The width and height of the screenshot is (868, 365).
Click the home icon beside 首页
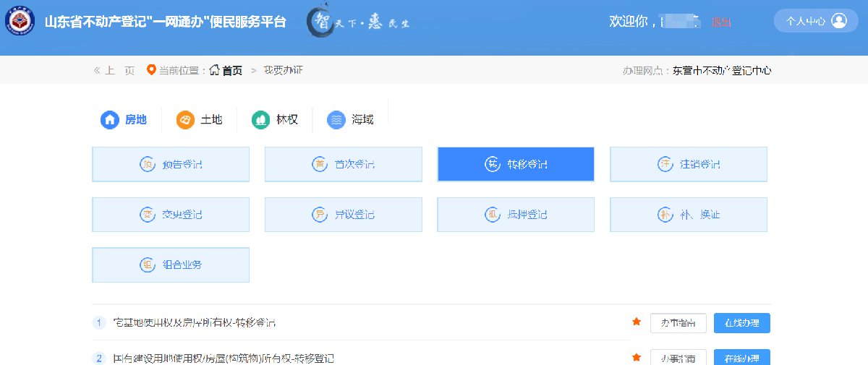pyautogui.click(x=215, y=70)
